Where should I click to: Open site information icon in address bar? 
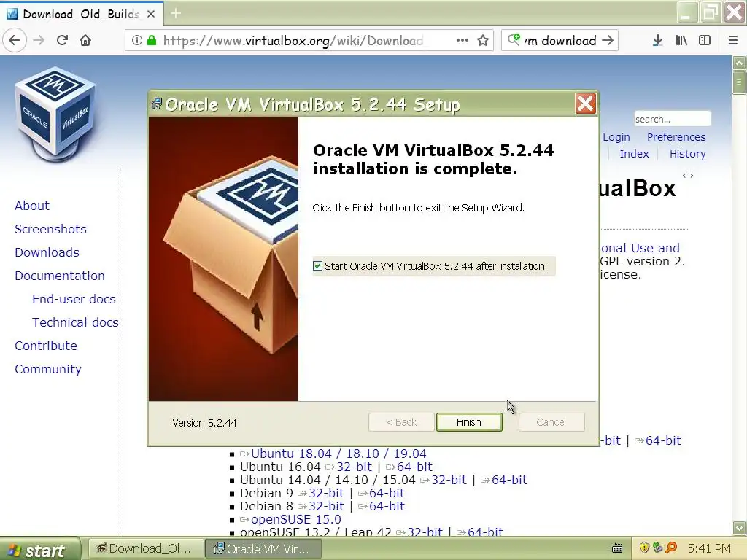click(x=136, y=41)
